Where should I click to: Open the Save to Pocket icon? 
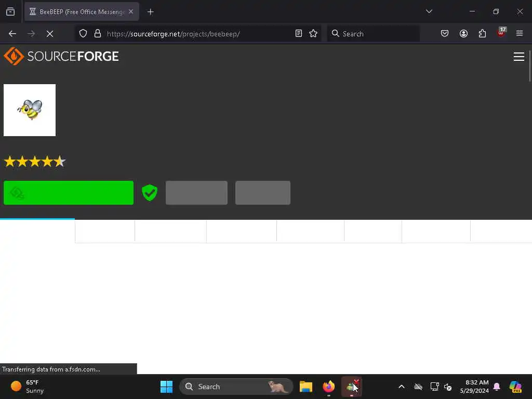[445, 34]
